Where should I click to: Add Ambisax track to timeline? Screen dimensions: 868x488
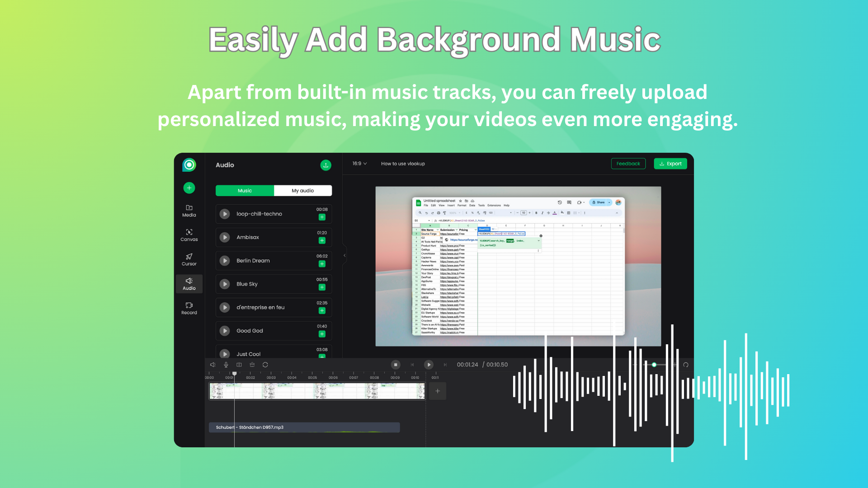pos(322,240)
